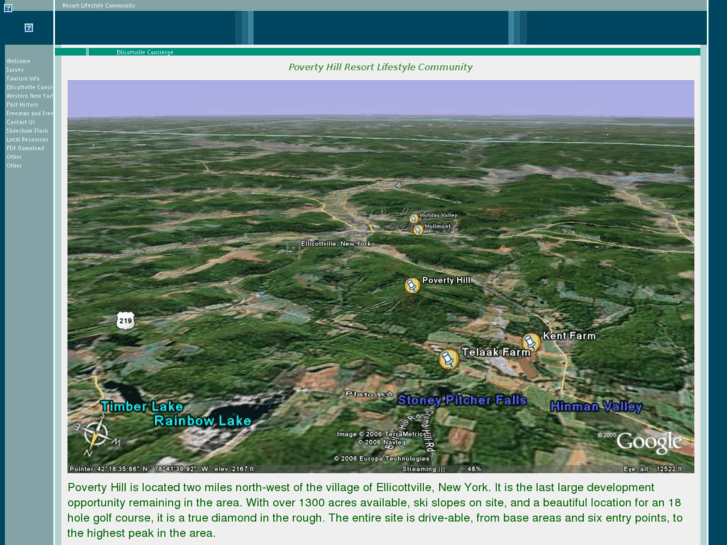This screenshot has height=545, width=727.
Task: Click the Telaak Farm pushpin marker
Action: point(449,359)
